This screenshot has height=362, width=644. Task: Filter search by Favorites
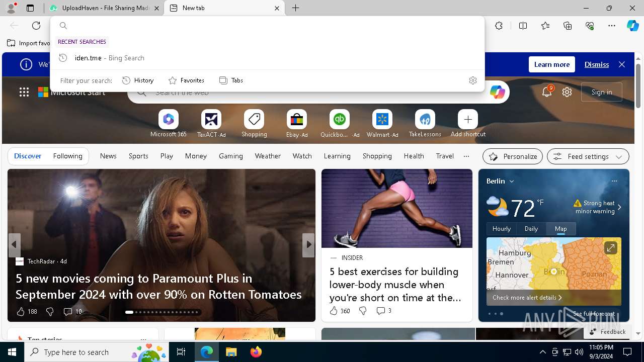[186, 80]
